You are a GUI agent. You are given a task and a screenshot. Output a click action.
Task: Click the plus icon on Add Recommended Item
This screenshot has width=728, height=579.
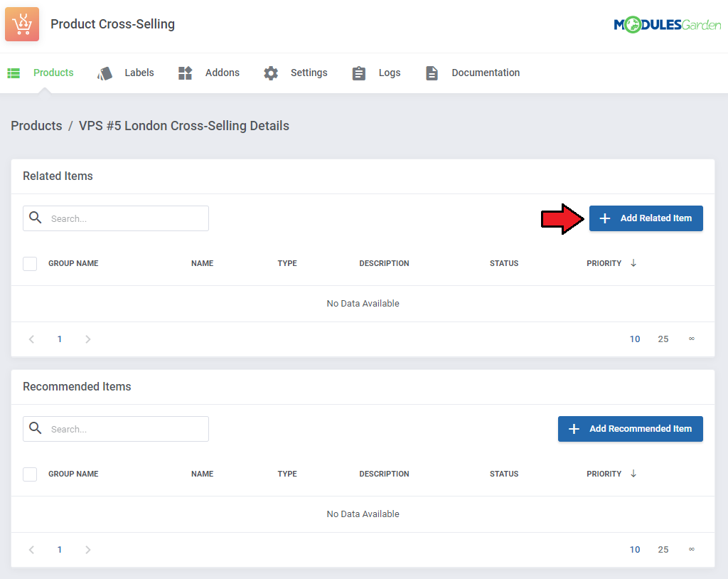pos(574,429)
